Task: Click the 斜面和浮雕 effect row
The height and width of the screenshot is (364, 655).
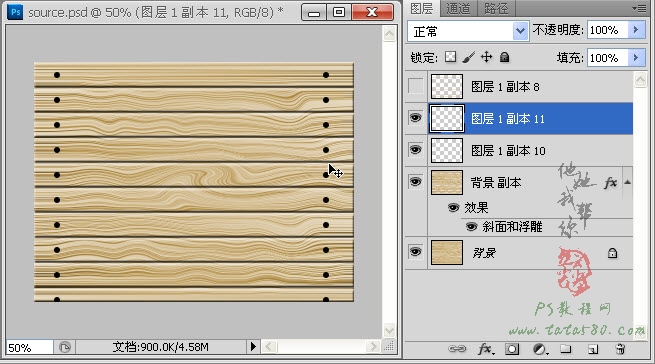Action: pos(531,227)
